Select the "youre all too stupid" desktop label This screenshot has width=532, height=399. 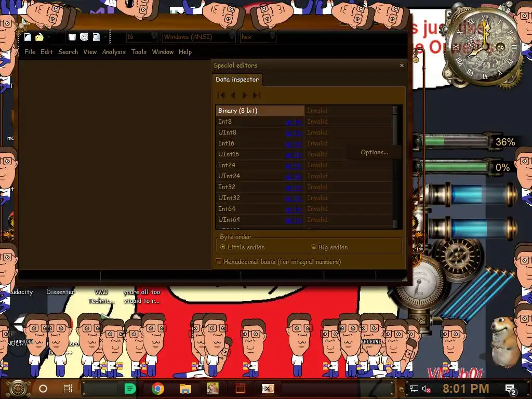142,296
